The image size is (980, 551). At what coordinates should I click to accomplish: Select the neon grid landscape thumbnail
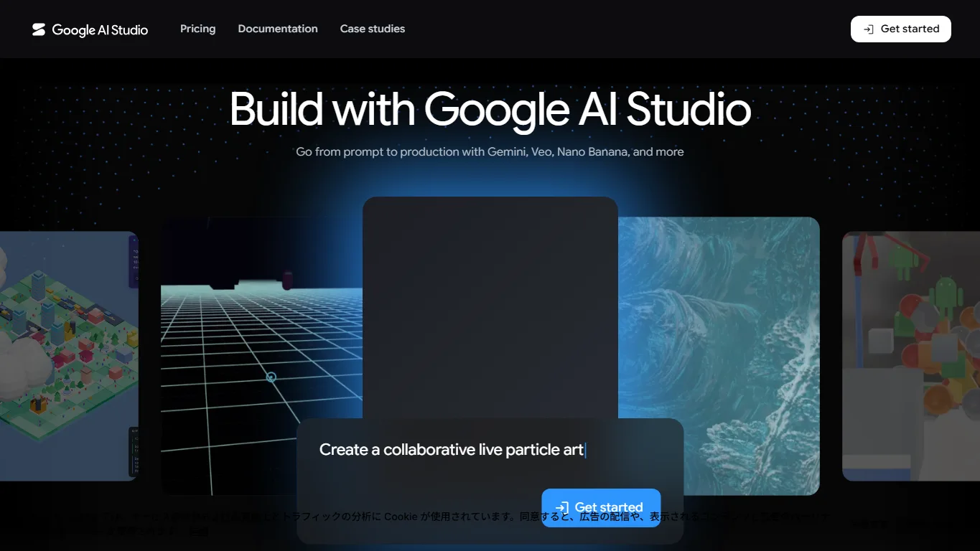pyautogui.click(x=261, y=356)
